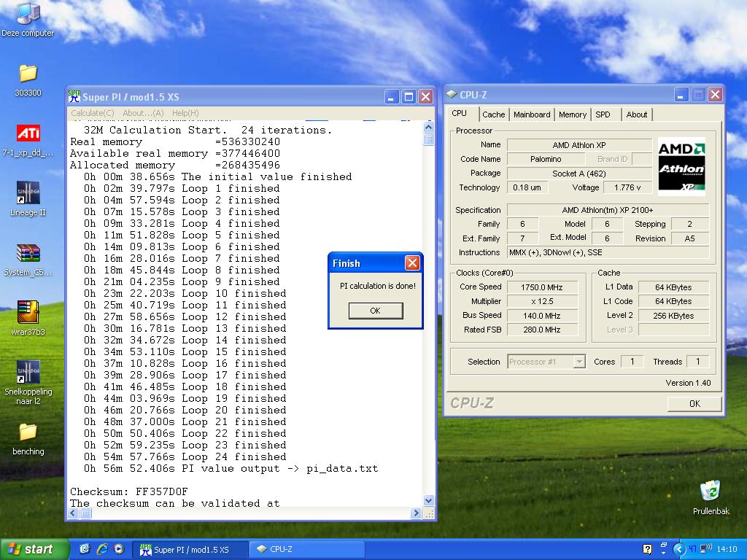Click the AMD Athlon XP logo image
This screenshot has height=560, width=747.
point(681,167)
